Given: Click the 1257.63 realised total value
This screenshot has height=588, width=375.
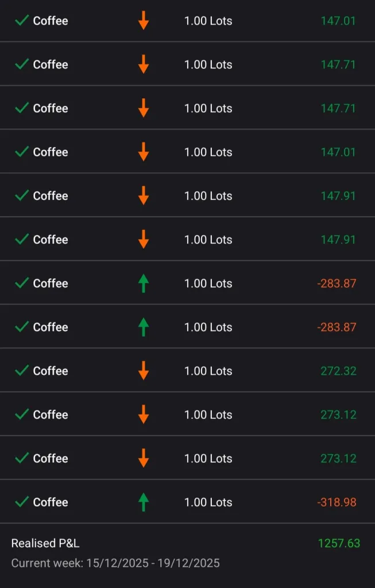Looking at the screenshot, I should coord(339,543).
